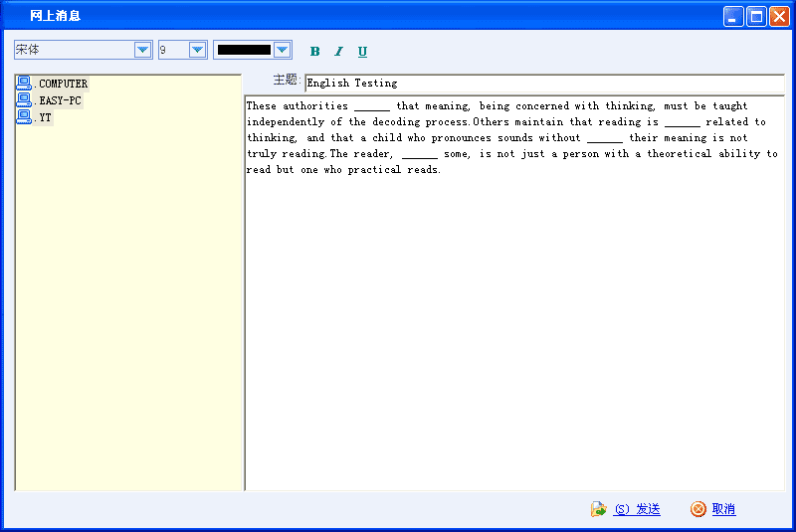Select the .EASY-PC recipient name
This screenshot has height=532, width=796.
tap(60, 100)
